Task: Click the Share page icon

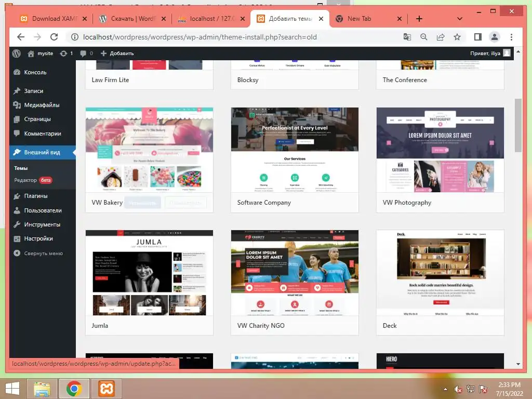Action: tap(441, 37)
